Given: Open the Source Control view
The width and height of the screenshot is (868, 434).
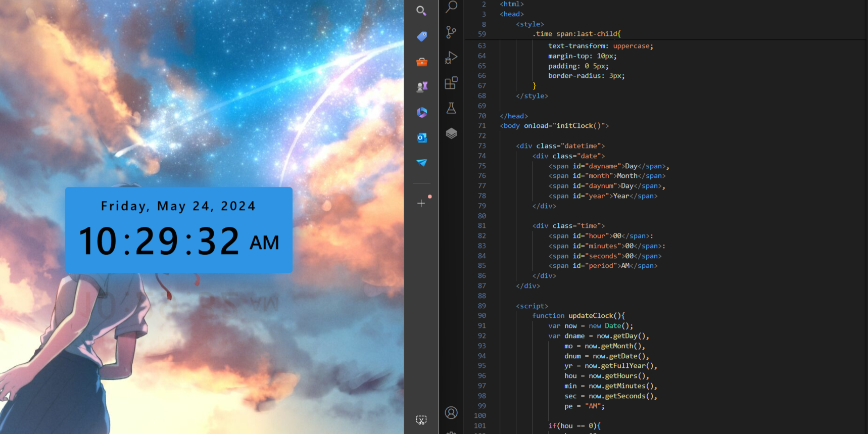Looking at the screenshot, I should 451,32.
